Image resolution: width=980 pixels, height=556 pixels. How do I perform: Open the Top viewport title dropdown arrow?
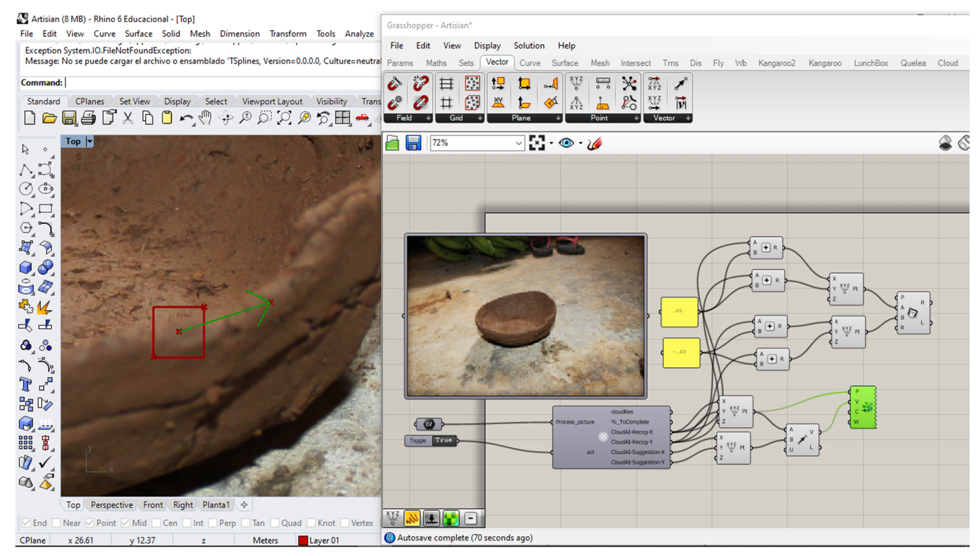click(90, 142)
